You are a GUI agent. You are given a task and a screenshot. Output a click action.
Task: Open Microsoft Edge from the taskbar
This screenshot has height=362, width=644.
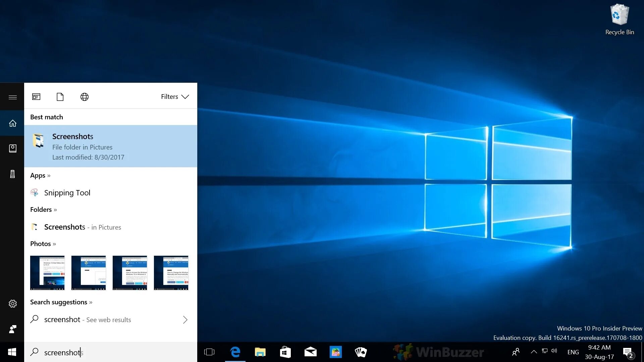pos(235,352)
